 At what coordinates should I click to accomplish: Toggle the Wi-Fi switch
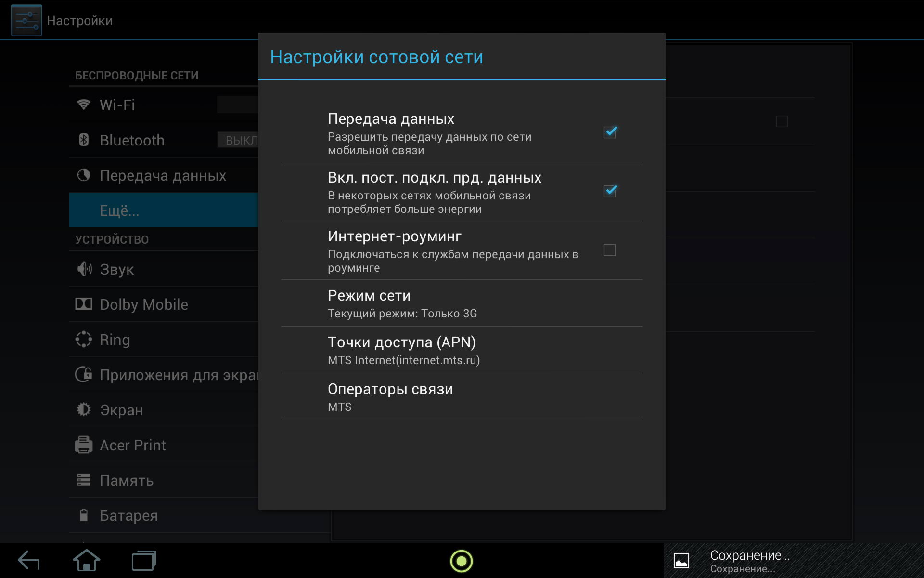pyautogui.click(x=238, y=105)
